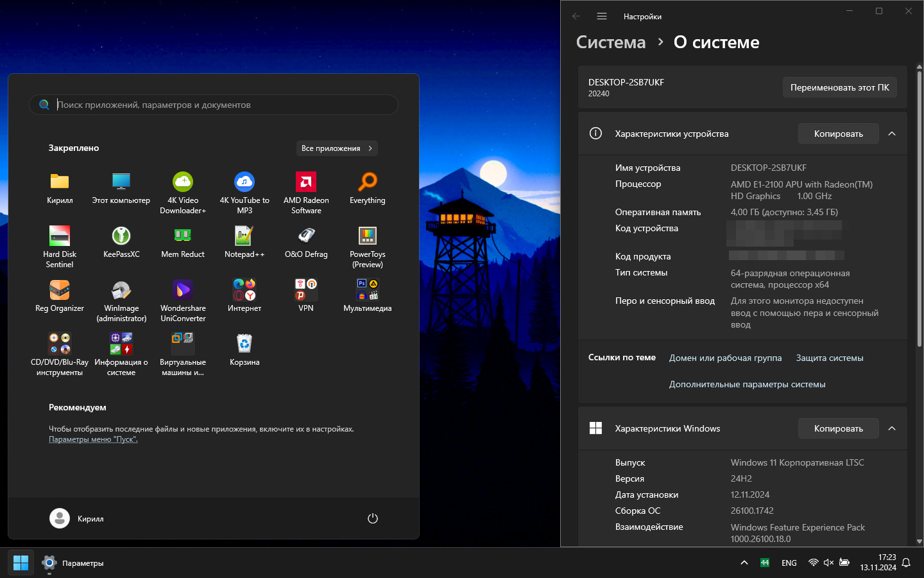Collapse Характеристики устройства section
Screen dimensions: 924x578
892,134
